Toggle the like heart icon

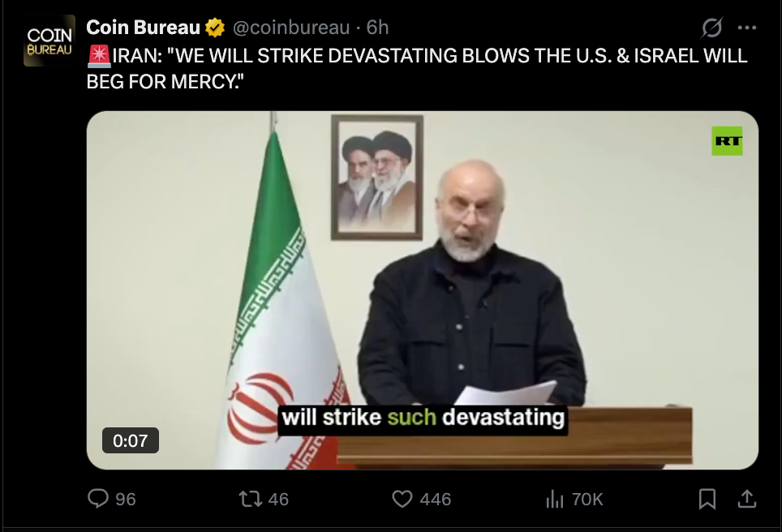(402, 499)
